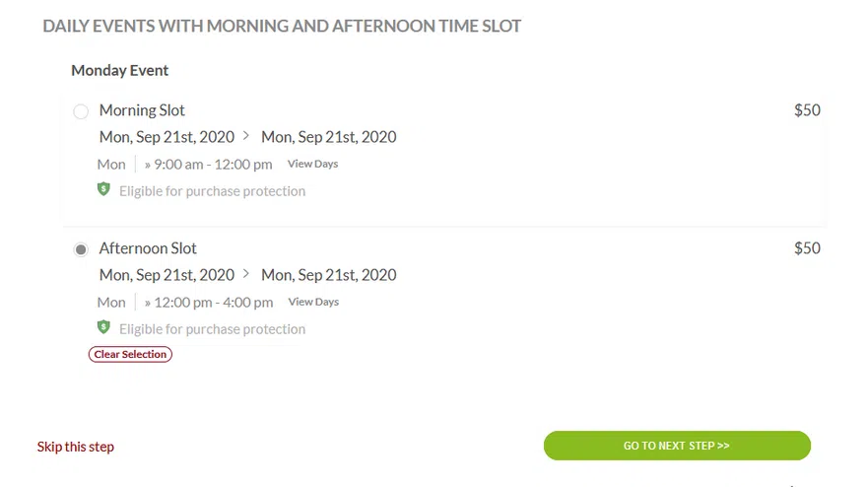Click the Morning Slot title label
This screenshot has height=487, width=868.
pyautogui.click(x=142, y=110)
